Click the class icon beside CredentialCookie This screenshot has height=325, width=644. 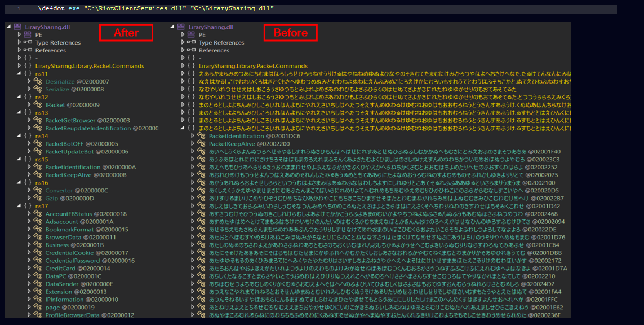tap(38, 253)
